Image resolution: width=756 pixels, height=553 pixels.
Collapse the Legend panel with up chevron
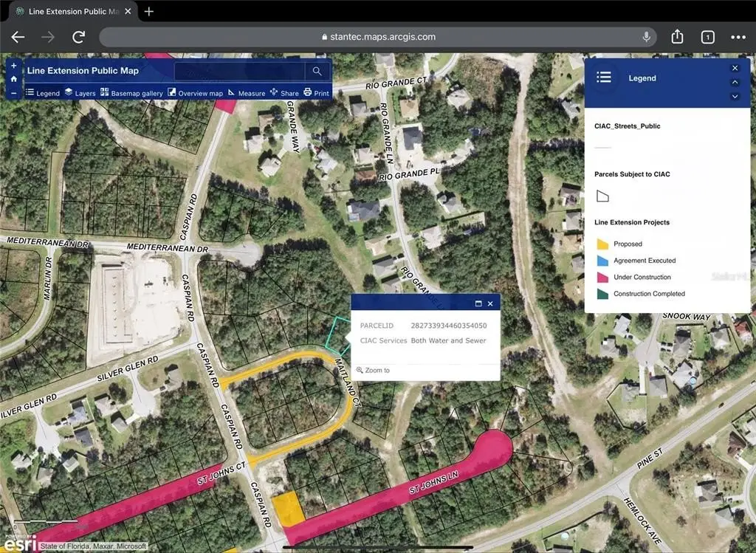tap(735, 82)
